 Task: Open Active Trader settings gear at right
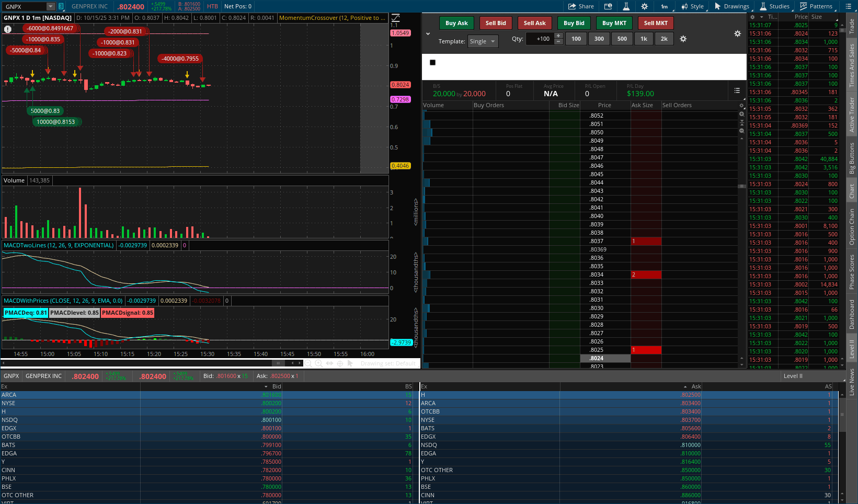click(x=737, y=33)
